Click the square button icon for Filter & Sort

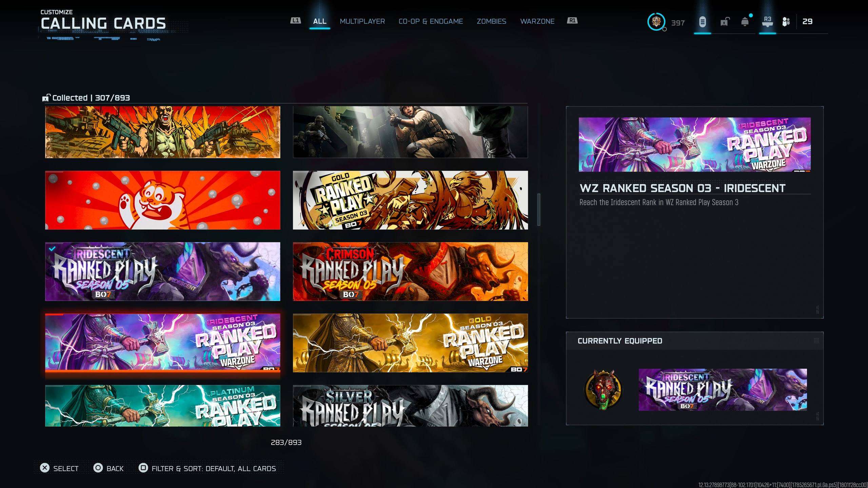(x=143, y=468)
